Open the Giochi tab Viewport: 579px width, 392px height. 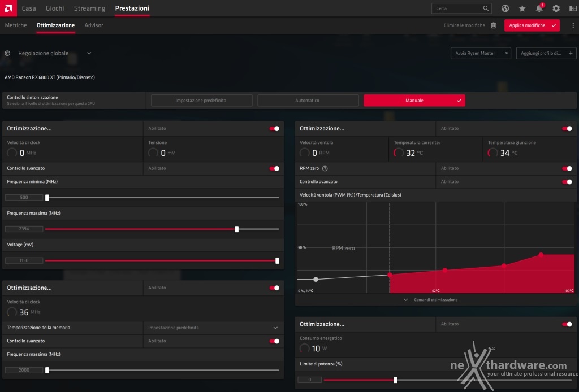click(55, 8)
